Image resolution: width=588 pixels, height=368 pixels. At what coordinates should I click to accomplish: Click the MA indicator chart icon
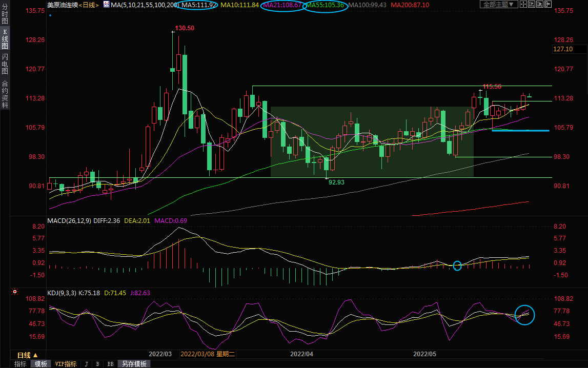click(106, 4)
